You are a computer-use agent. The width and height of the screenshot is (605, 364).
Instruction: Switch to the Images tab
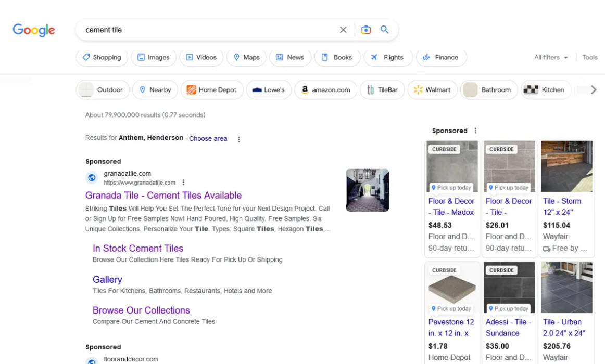pyautogui.click(x=154, y=57)
